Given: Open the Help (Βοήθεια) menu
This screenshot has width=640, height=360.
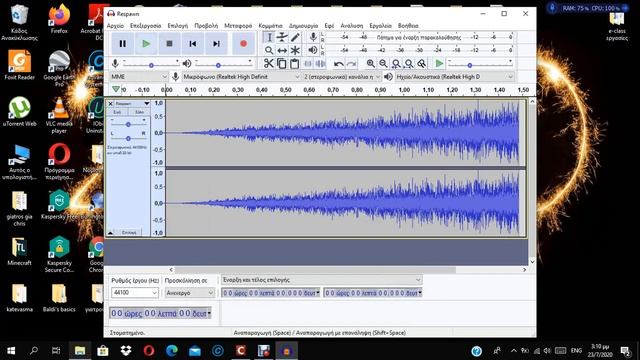Looking at the screenshot, I should (x=408, y=26).
